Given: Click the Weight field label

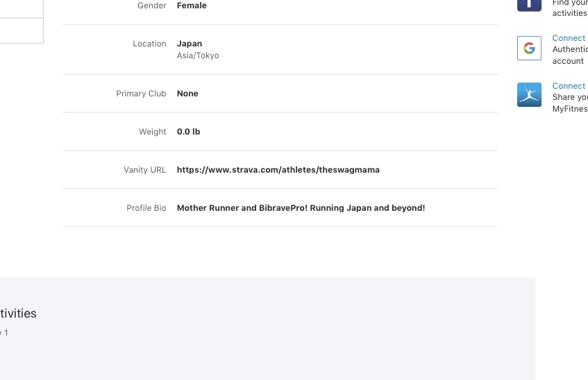Looking at the screenshot, I should 153,132.
